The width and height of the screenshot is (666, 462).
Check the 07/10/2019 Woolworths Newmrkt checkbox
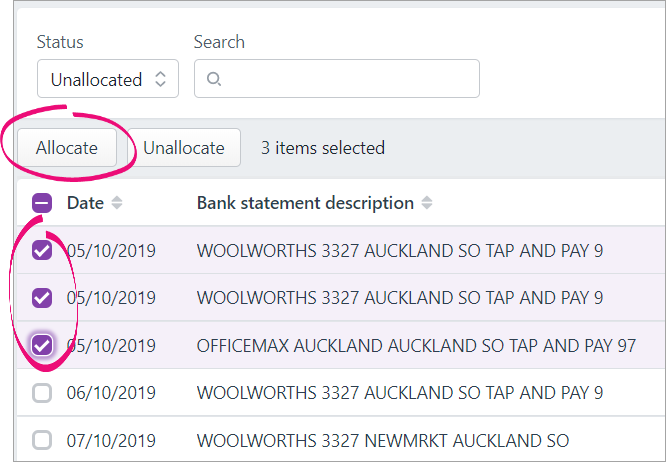[42, 440]
